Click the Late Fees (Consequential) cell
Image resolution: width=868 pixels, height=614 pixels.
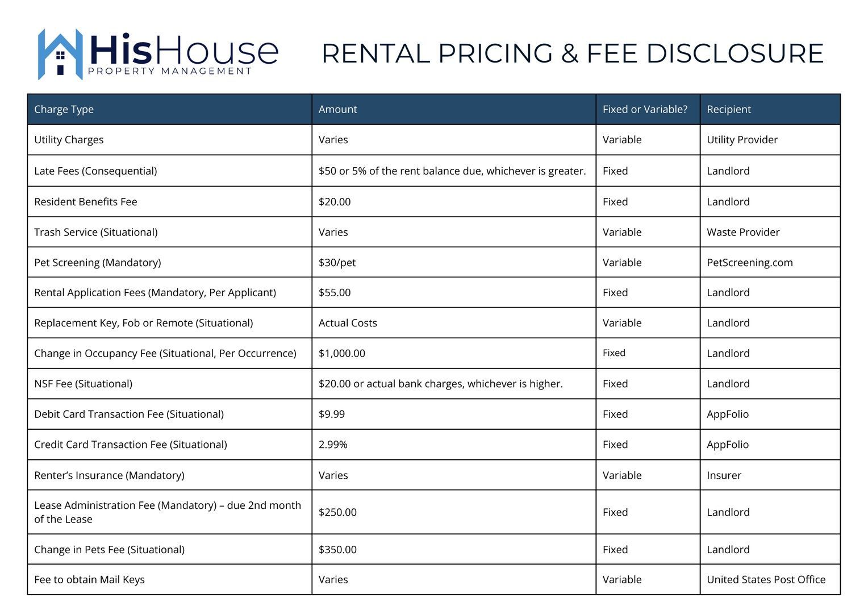(x=95, y=171)
